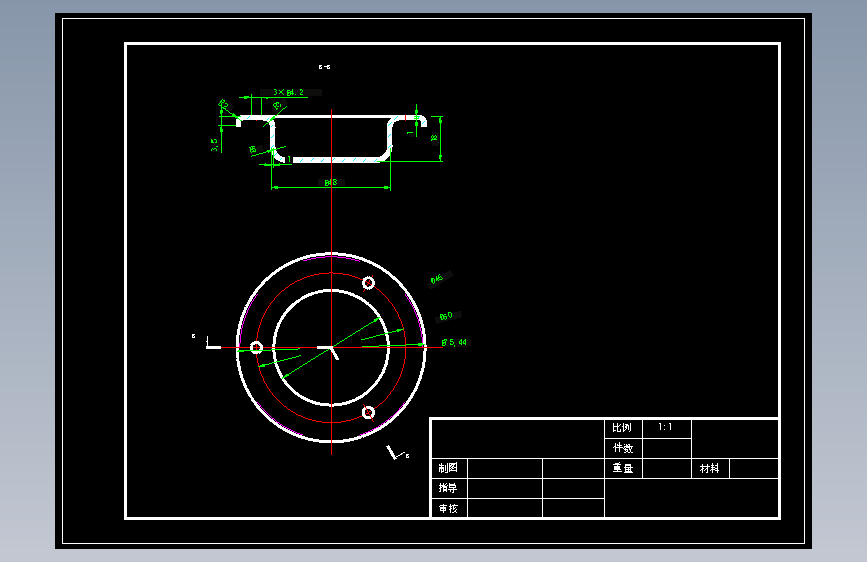867x562 pixels.
Task: Click the "ø5.44" diameter dimension text
Action: [454, 342]
